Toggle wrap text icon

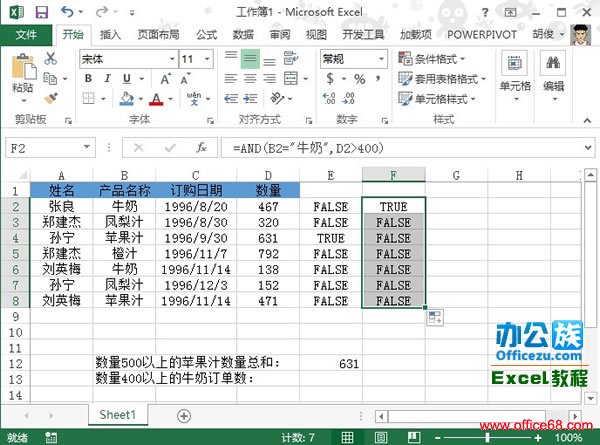click(x=291, y=58)
